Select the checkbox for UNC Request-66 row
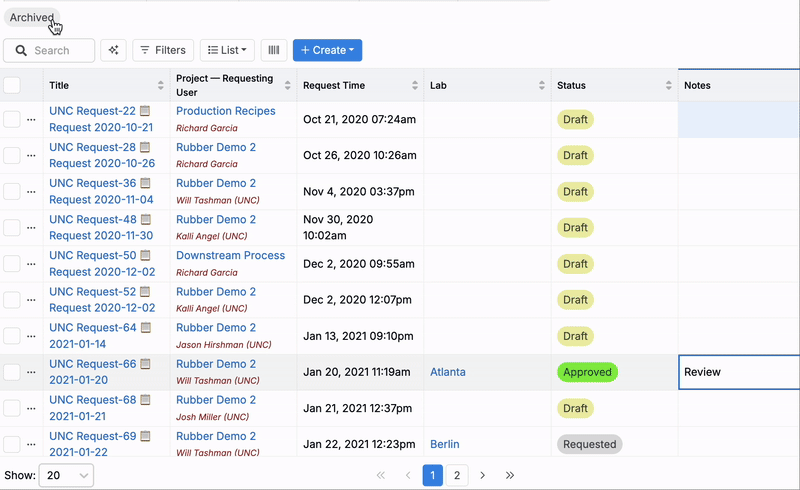This screenshot has width=800, height=490. [12, 372]
